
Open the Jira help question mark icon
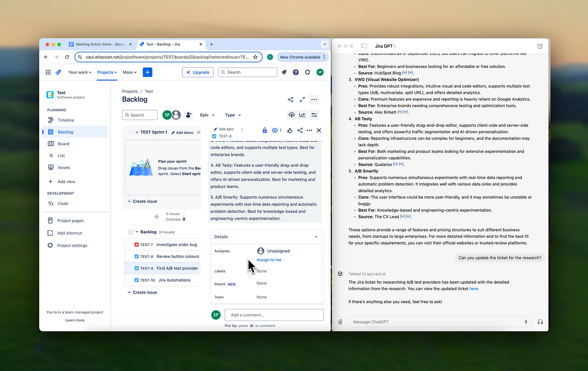[296, 72]
